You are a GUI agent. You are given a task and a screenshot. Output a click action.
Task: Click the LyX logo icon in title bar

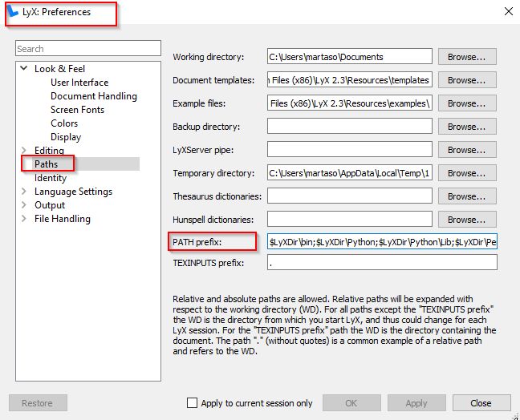(x=13, y=11)
